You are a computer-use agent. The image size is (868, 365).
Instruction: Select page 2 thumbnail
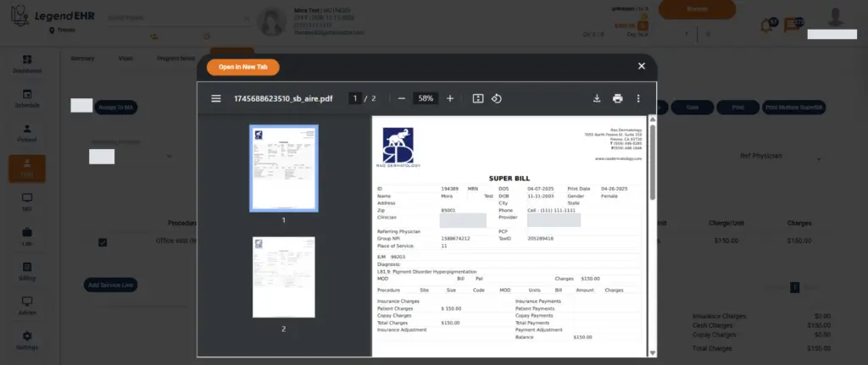coord(283,277)
